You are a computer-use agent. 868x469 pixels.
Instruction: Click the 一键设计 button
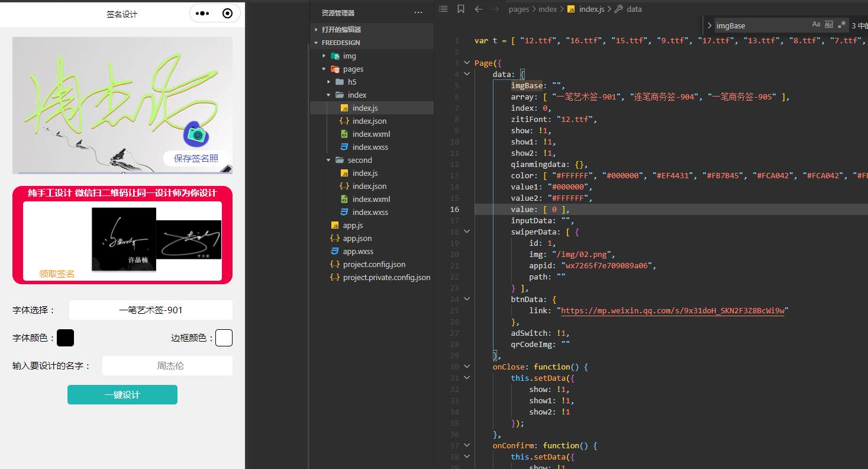point(122,395)
